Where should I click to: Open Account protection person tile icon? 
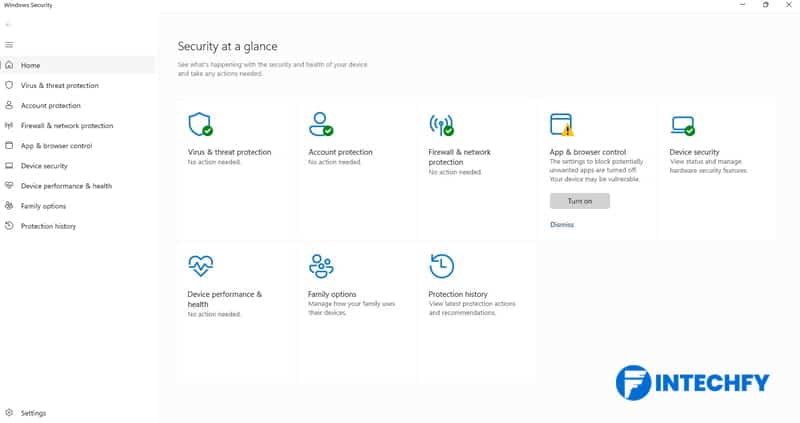coord(321,125)
